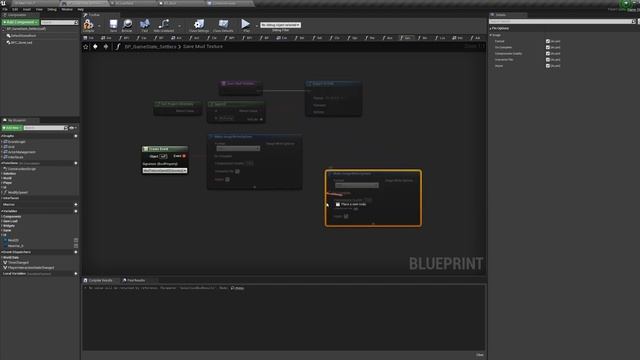
Task: Open Format dropdown on highlighted Make ImageWriteOptions node
Action: tap(356, 185)
